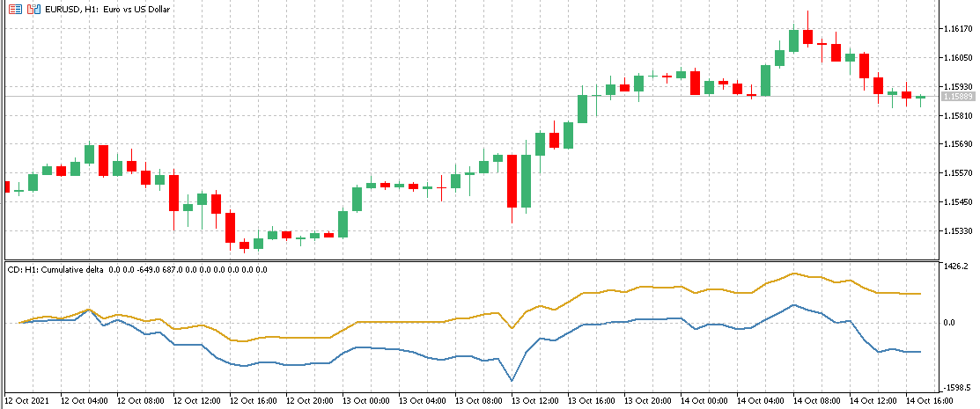Click the 0.0 indicator scale level
This screenshot has width=980, height=409.
(949, 323)
